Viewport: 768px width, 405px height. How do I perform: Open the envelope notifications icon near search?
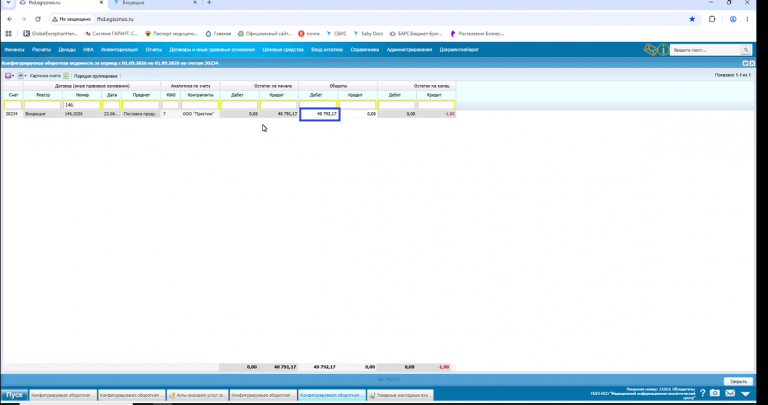[x=650, y=49]
